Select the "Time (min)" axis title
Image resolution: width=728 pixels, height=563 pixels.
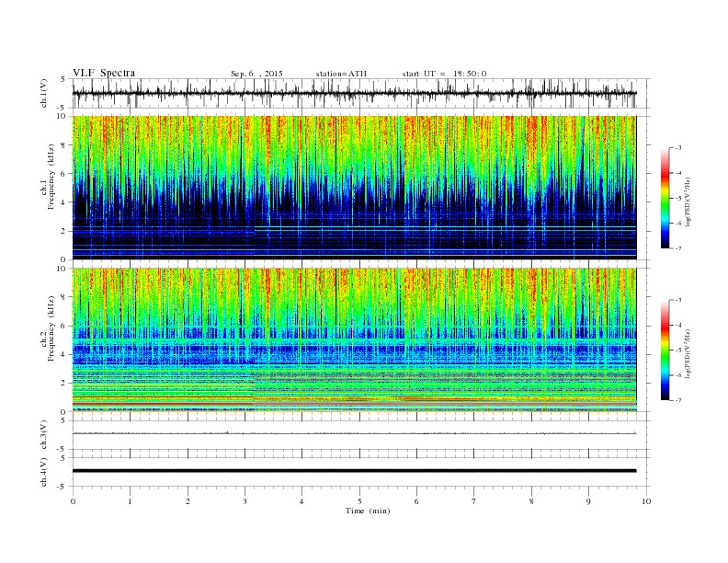[368, 511]
